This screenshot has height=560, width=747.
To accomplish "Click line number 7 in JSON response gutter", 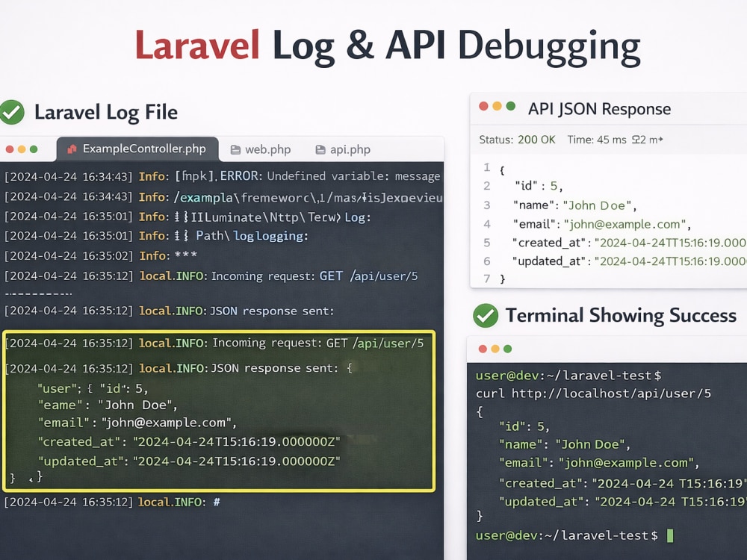I will pyautogui.click(x=486, y=278).
